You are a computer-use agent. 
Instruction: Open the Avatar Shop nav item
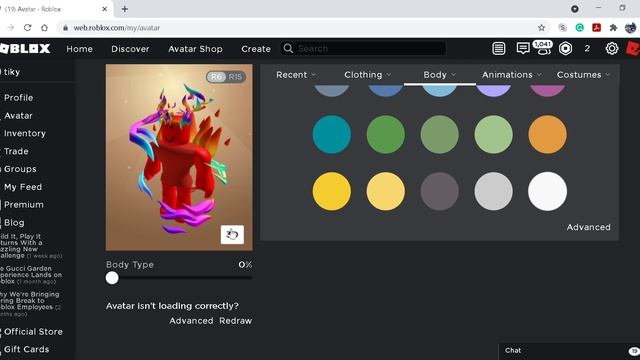click(196, 49)
